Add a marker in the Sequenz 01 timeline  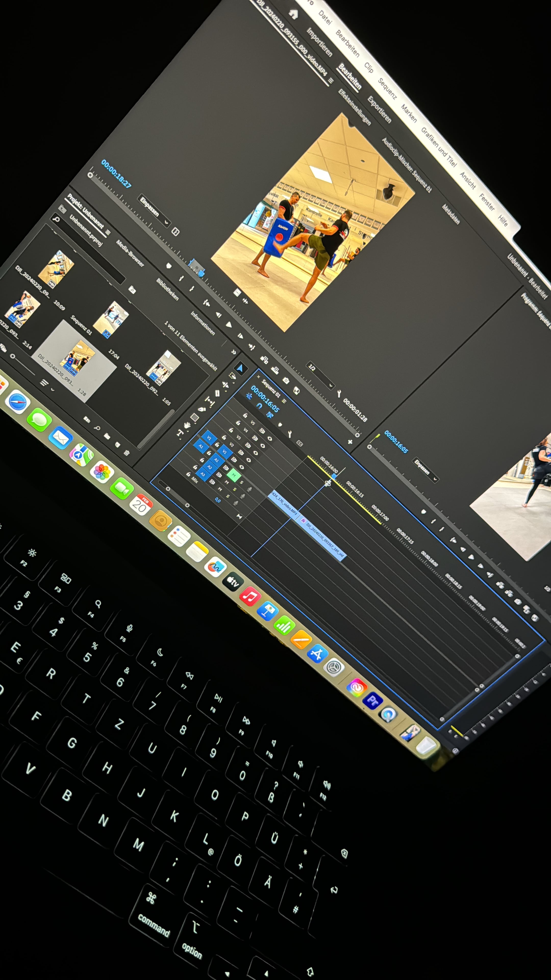[280, 424]
